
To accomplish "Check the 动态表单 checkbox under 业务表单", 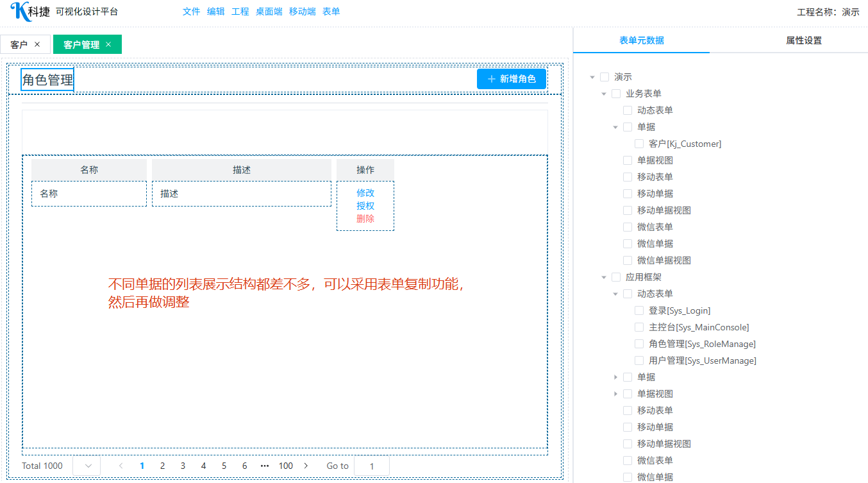I will click(x=628, y=110).
